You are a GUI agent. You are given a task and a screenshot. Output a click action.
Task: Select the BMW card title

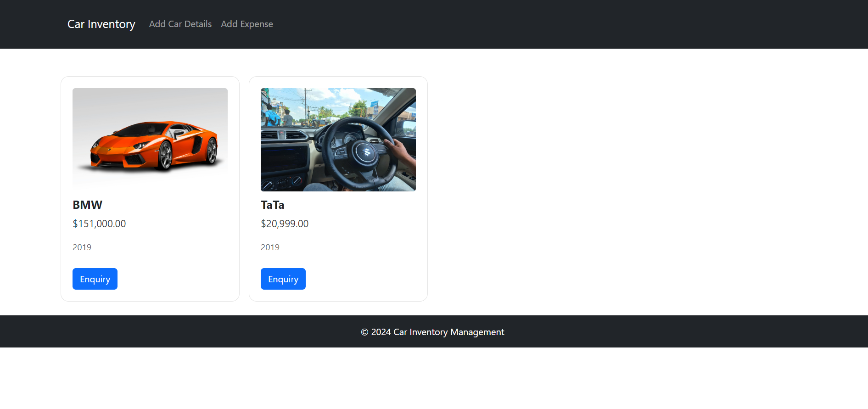click(87, 205)
